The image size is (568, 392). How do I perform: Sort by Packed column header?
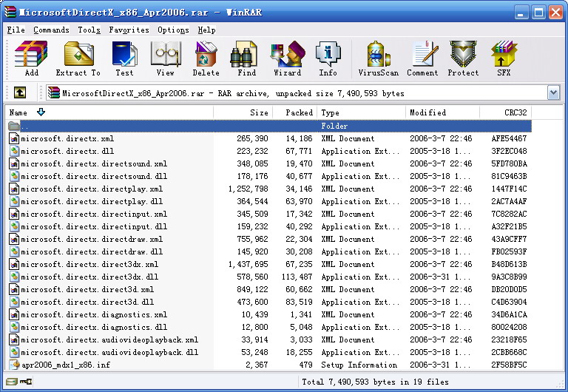(295, 112)
